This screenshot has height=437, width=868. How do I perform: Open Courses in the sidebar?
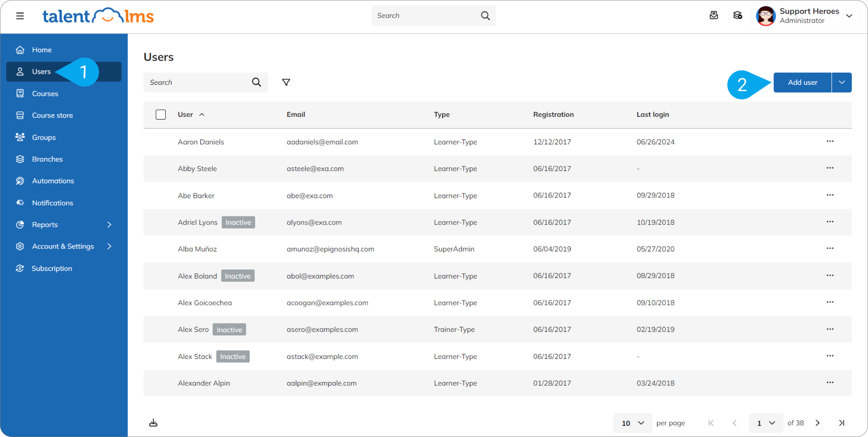[x=64, y=94]
